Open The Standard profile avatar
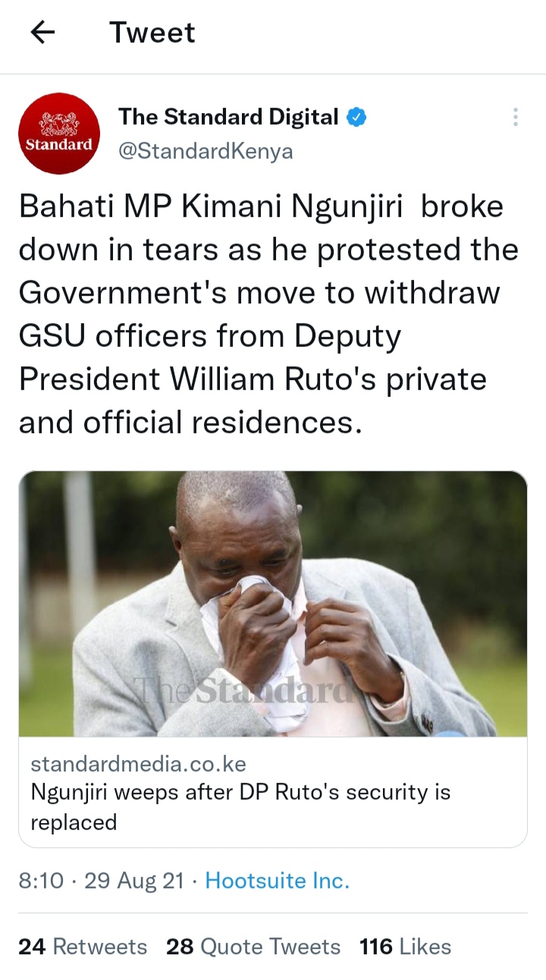546x980 pixels. coord(58,133)
